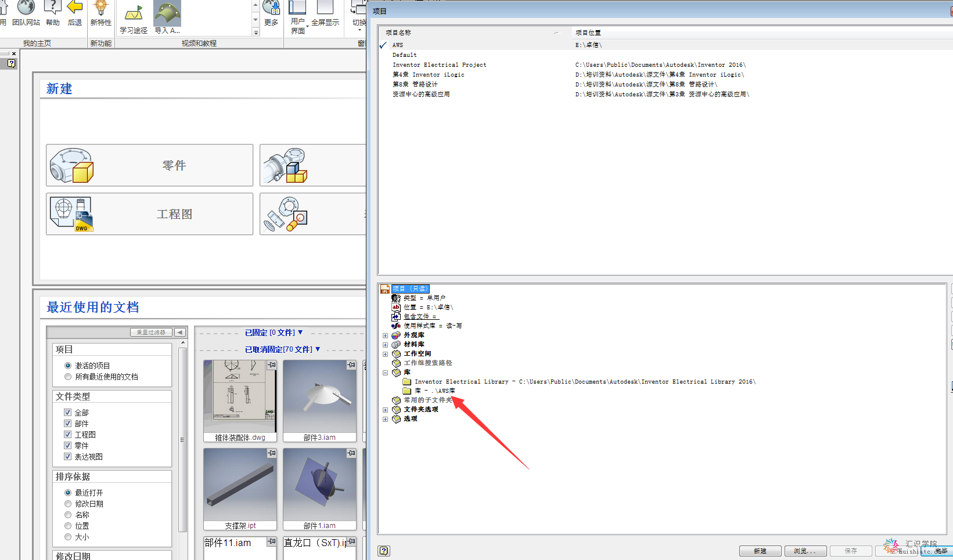This screenshot has height=560, width=953.
Task: Pin the 部件3.iam thumbnail
Action: point(351,365)
